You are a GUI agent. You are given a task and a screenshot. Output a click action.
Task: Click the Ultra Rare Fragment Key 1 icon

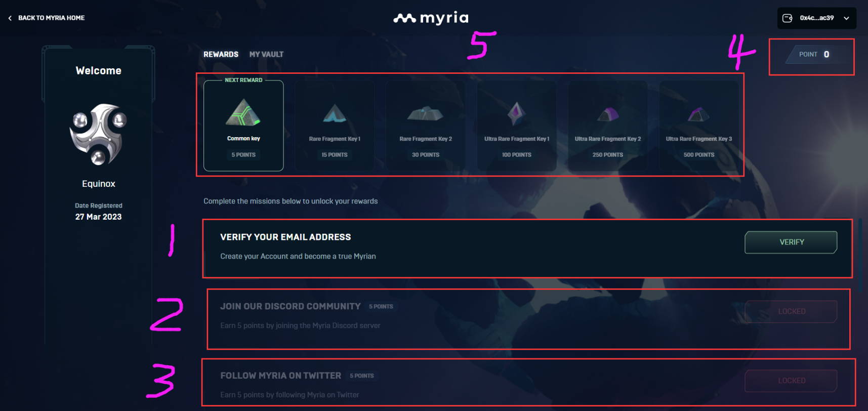pyautogui.click(x=516, y=113)
